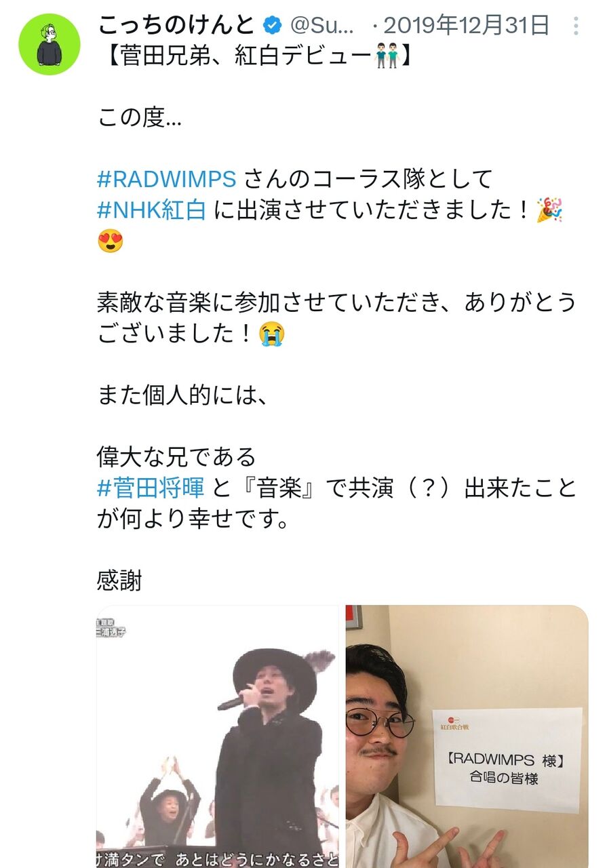Click the subtitle caption on left photo

click(218, 859)
